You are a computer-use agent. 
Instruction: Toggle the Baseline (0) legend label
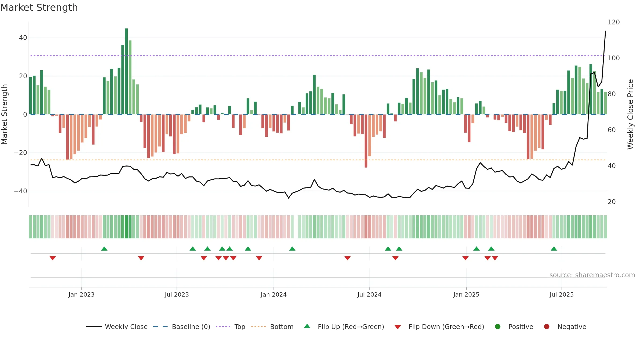(191, 327)
